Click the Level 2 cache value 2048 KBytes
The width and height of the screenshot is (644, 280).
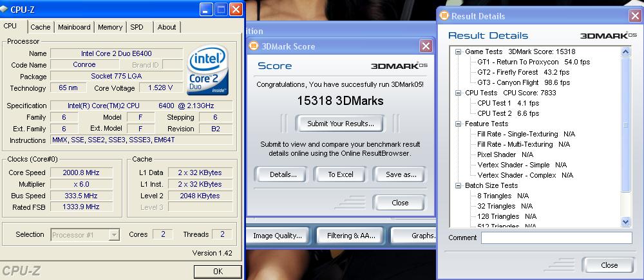200,196
